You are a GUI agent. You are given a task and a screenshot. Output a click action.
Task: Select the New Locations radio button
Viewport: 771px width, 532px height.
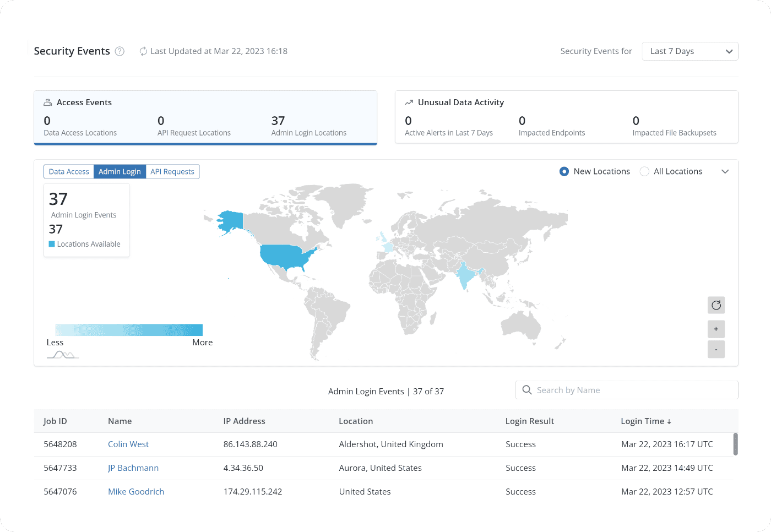coord(564,172)
